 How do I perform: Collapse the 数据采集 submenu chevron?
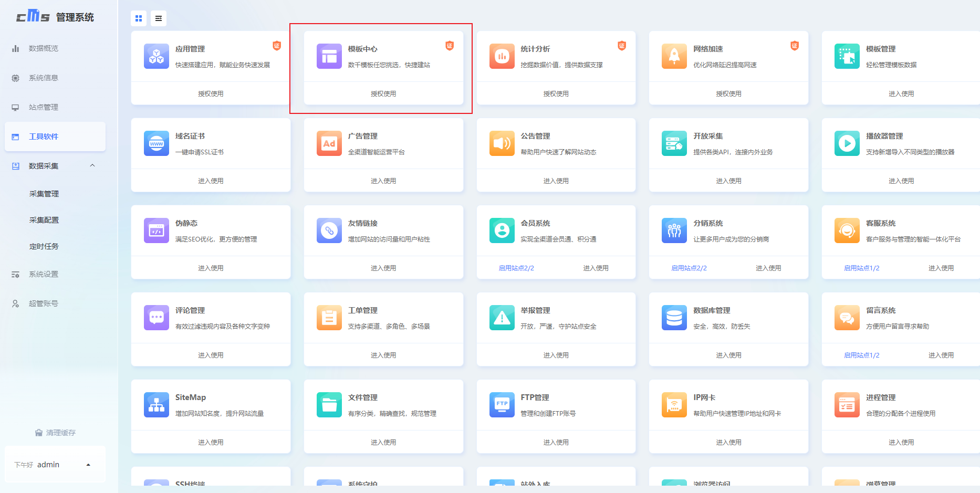click(x=92, y=165)
